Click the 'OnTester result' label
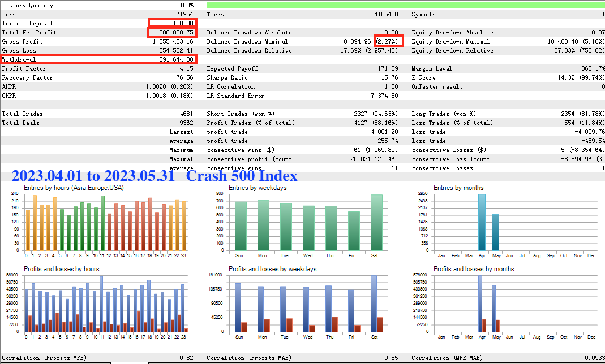The height and width of the screenshot is (364, 605). 437,86
